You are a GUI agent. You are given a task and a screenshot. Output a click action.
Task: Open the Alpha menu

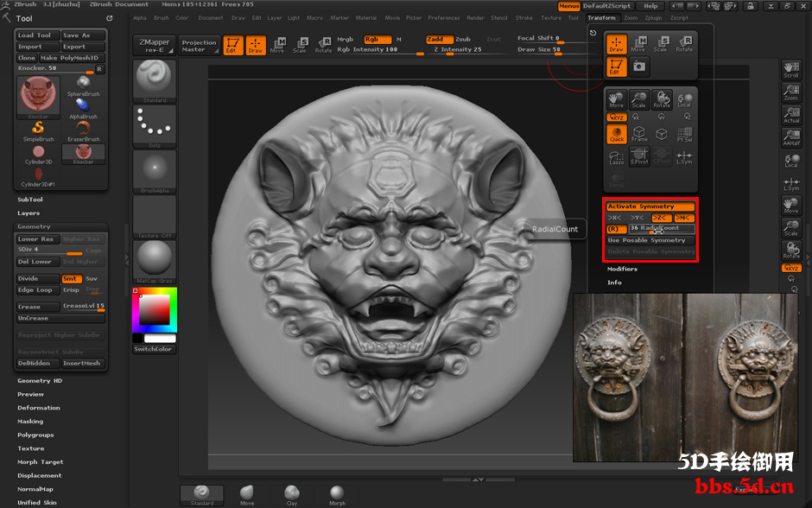(x=140, y=18)
